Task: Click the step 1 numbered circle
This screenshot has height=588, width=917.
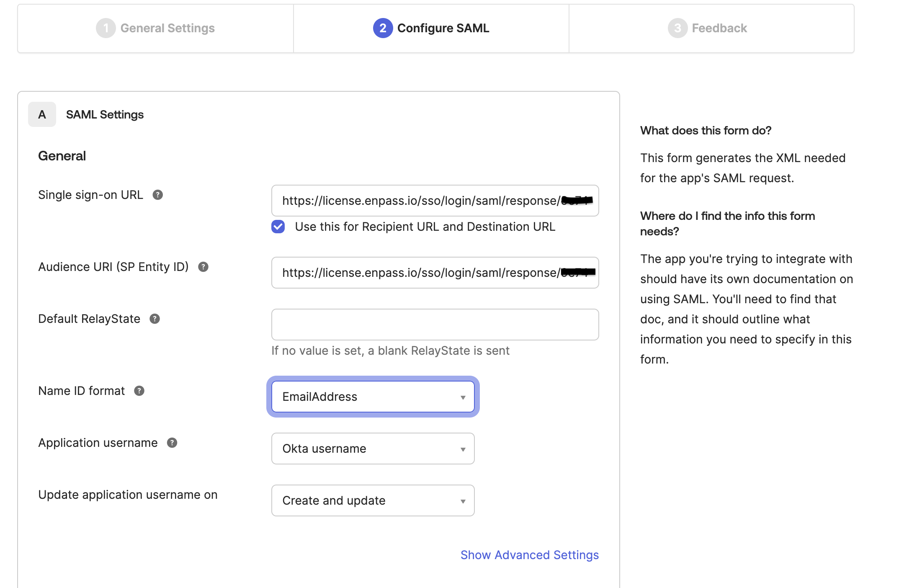Action: coord(106,28)
